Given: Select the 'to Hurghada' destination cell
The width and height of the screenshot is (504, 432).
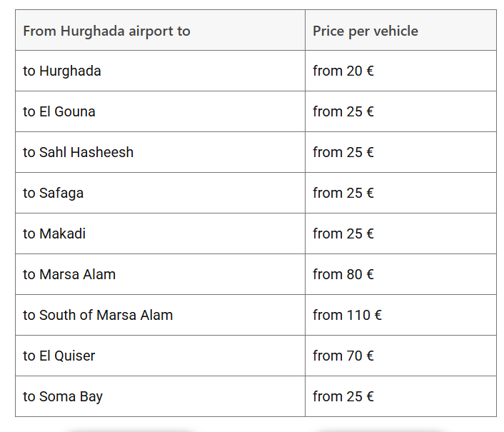Looking at the screenshot, I should coord(62,71).
